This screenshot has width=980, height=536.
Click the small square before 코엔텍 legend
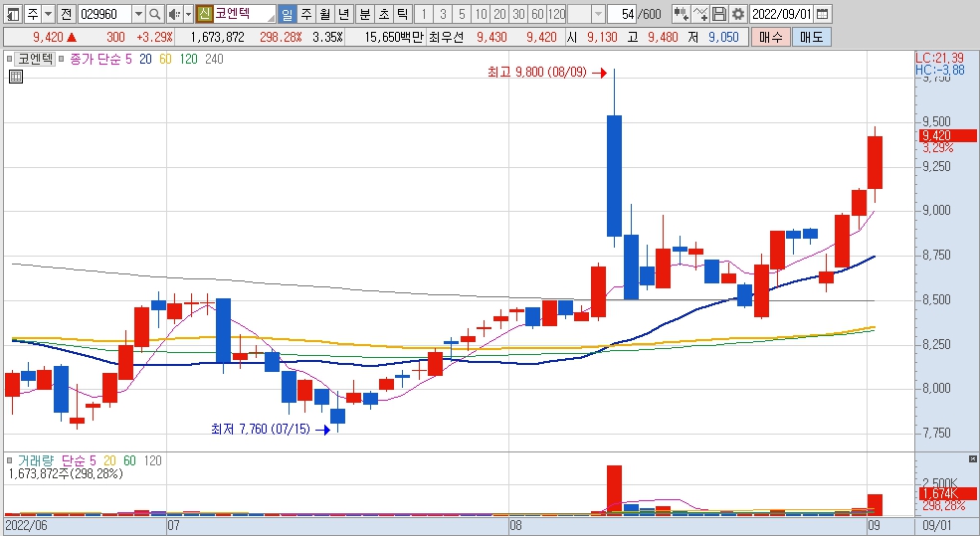[9, 60]
